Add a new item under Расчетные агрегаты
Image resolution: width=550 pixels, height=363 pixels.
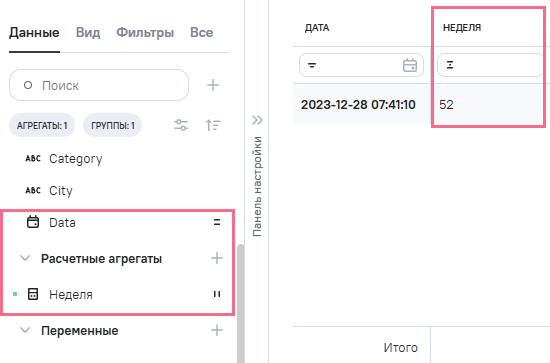217,258
